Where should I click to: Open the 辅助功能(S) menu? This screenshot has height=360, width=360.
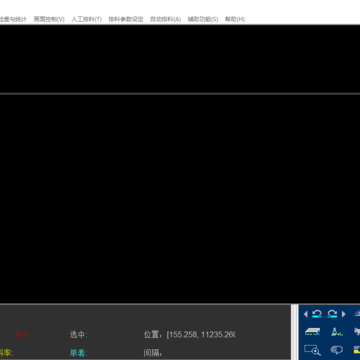tap(203, 19)
